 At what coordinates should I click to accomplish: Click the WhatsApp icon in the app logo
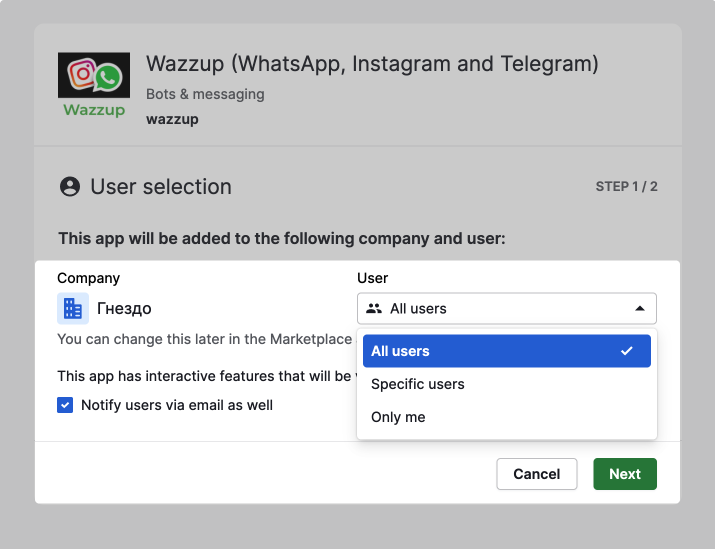click(108, 76)
